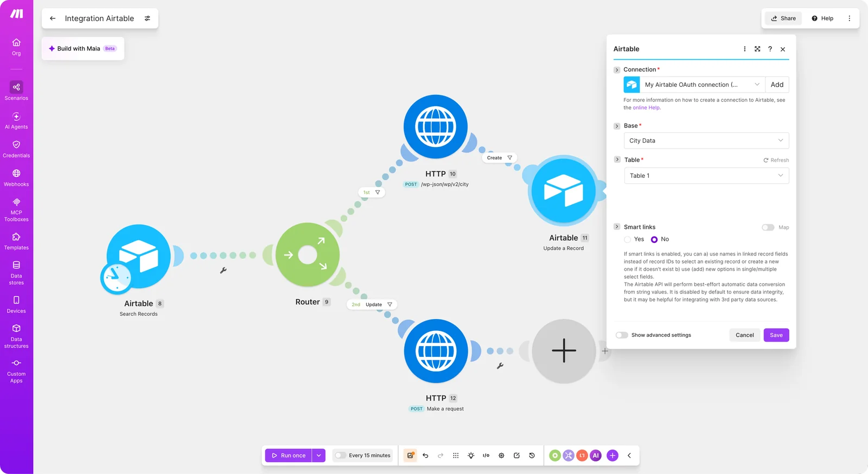Open the Base dropdown showing City Data
This screenshot has height=474, width=868.
tap(706, 140)
